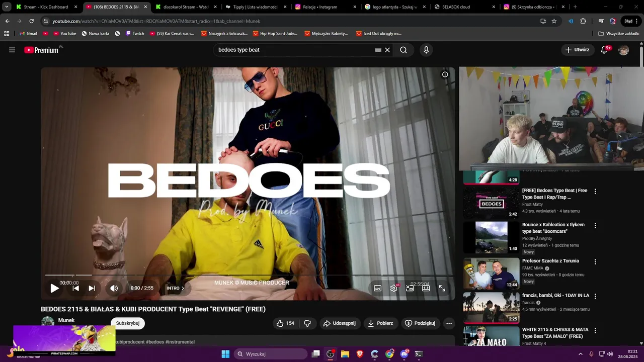Open player settings gear

pos(394,288)
